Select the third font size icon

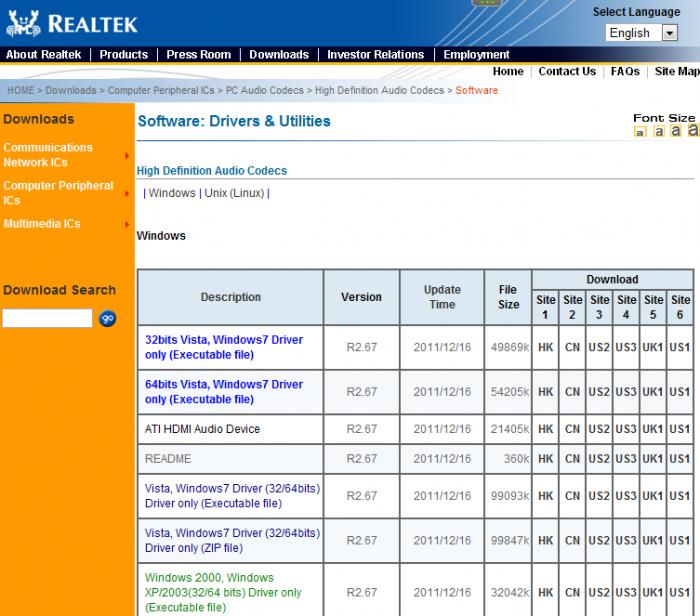[676, 131]
